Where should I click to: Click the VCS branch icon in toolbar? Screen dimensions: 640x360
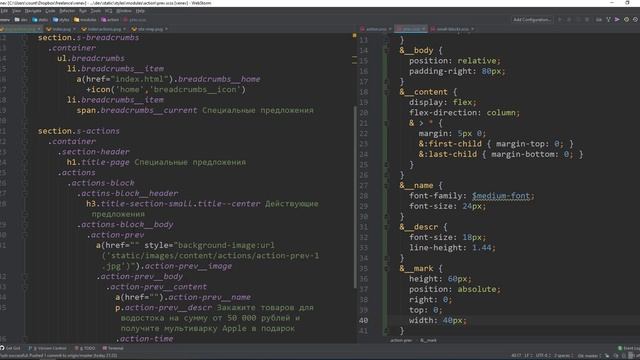tap(608, 20)
